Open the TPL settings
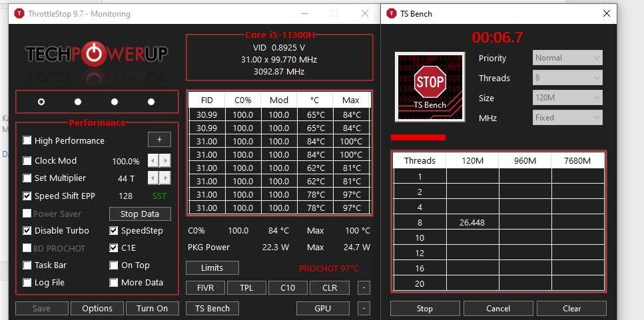 pos(246,287)
